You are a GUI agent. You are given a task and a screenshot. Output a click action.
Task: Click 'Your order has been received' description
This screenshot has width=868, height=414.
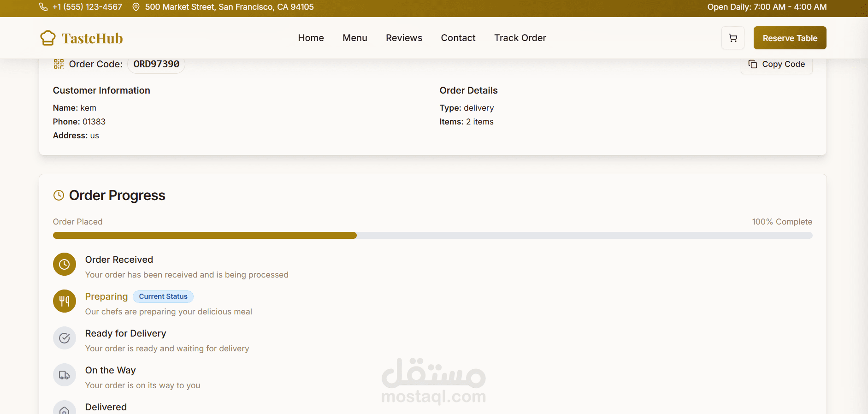[187, 275]
